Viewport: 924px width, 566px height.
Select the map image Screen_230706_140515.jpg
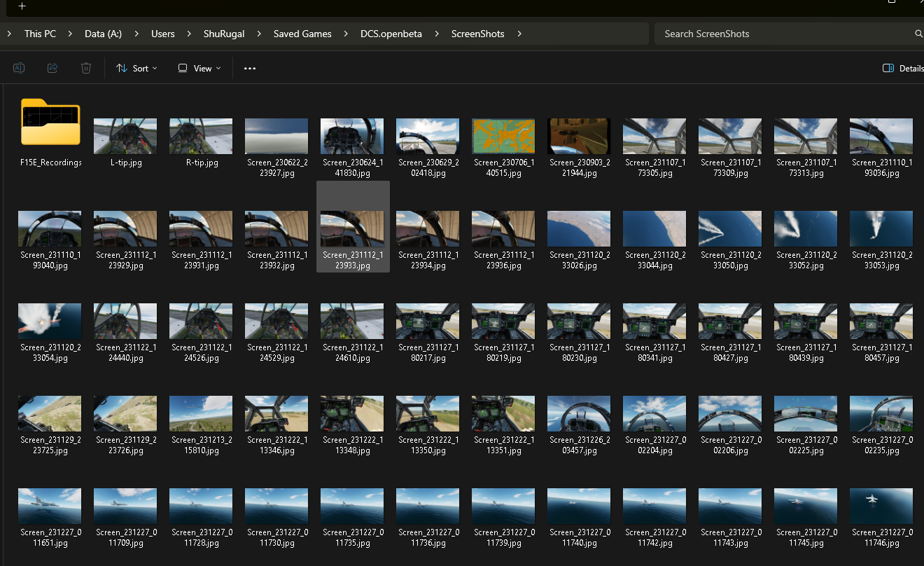click(x=503, y=136)
